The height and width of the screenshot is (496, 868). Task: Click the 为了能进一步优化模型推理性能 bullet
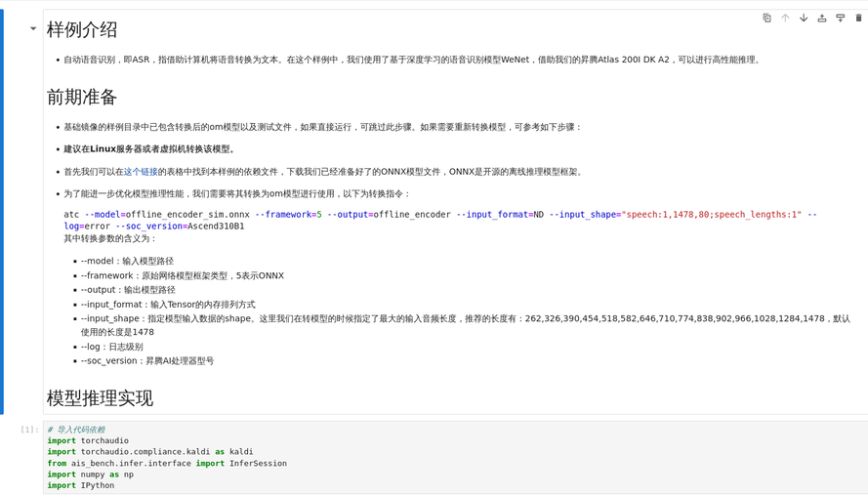pyautogui.click(x=237, y=193)
